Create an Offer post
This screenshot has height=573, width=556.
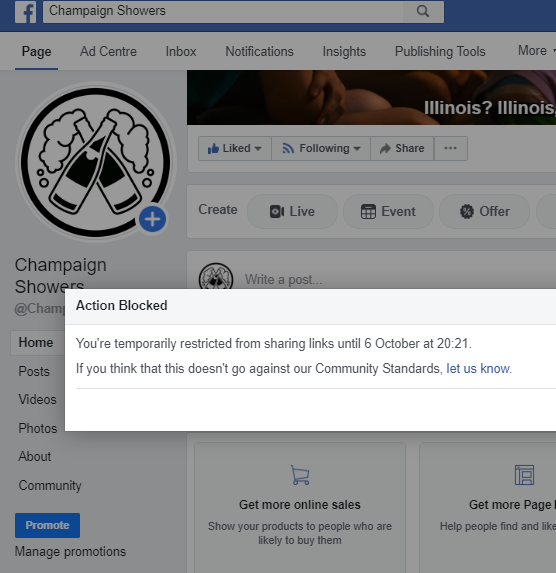(484, 211)
